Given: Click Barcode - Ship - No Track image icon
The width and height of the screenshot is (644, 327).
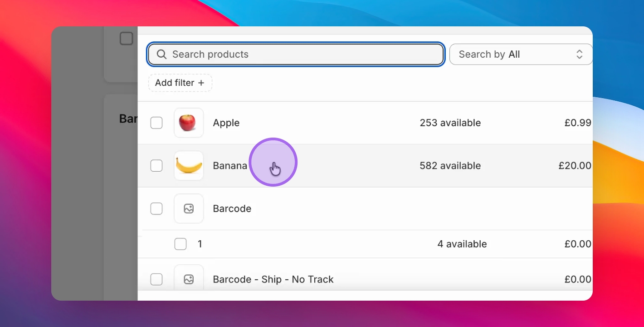Looking at the screenshot, I should pyautogui.click(x=189, y=279).
